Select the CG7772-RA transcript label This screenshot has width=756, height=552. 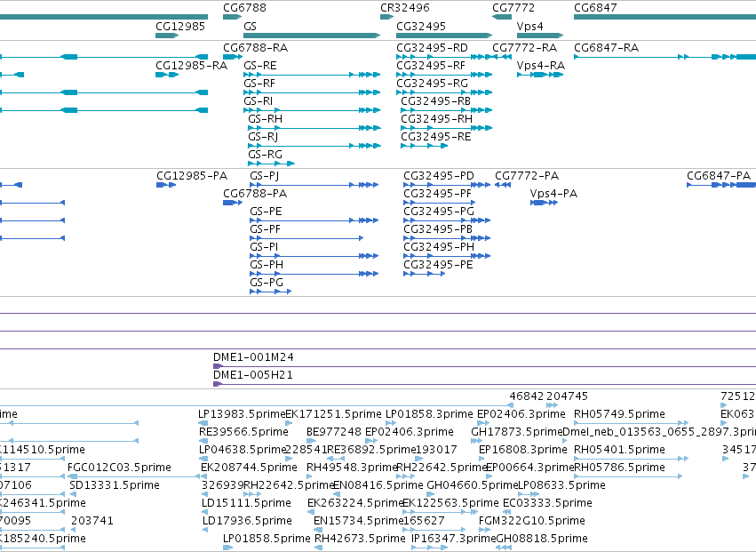tap(524, 48)
